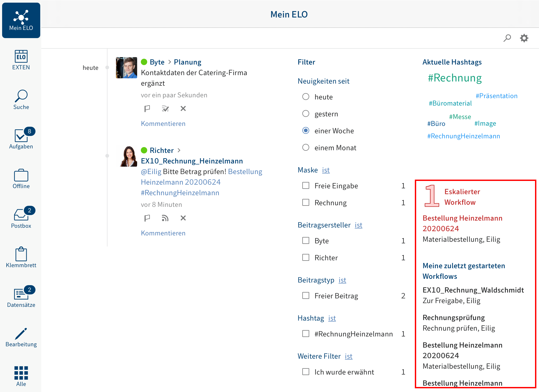Click the feed search magnifier icon
The width and height of the screenshot is (539, 392).
pos(507,38)
